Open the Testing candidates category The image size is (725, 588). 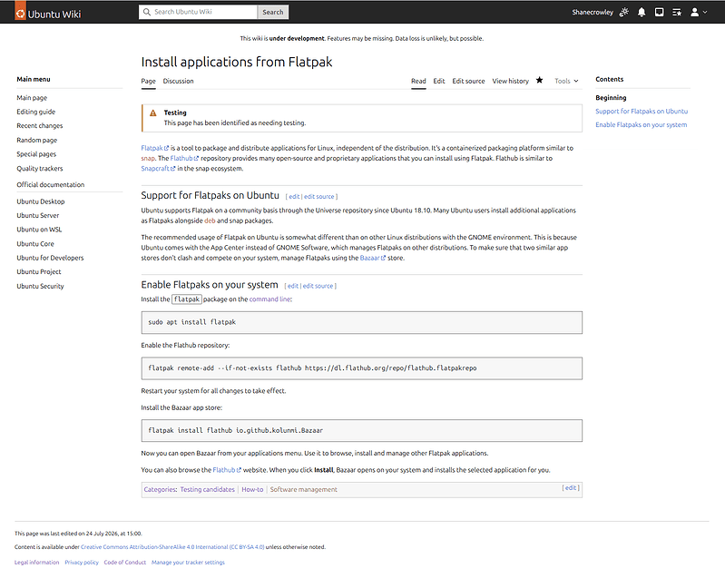tap(207, 489)
